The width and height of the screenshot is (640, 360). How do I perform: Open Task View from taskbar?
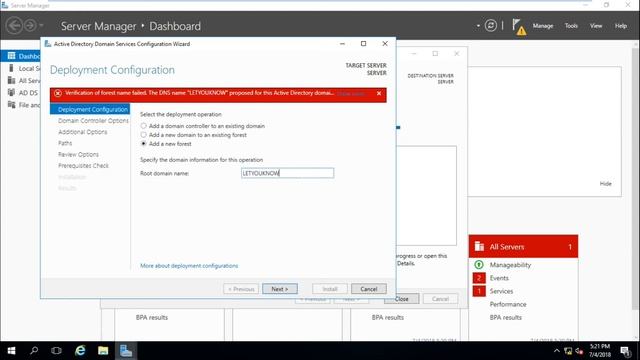[56, 351]
